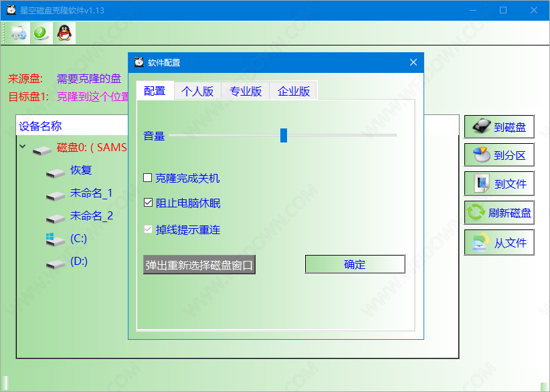
Task: Minimize the 星空磁盘克隆软件 main window
Action: point(473,10)
